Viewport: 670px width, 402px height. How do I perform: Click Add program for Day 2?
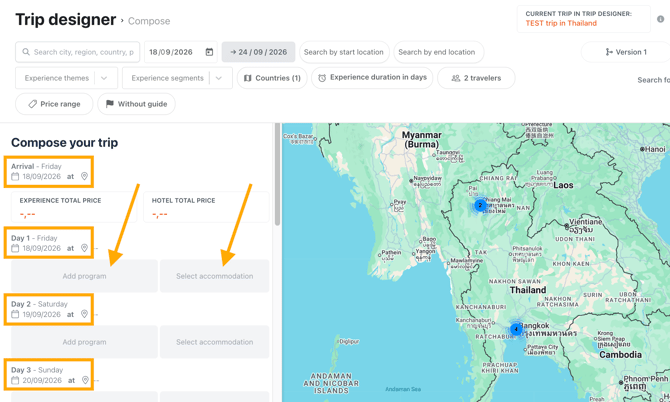[x=85, y=342]
